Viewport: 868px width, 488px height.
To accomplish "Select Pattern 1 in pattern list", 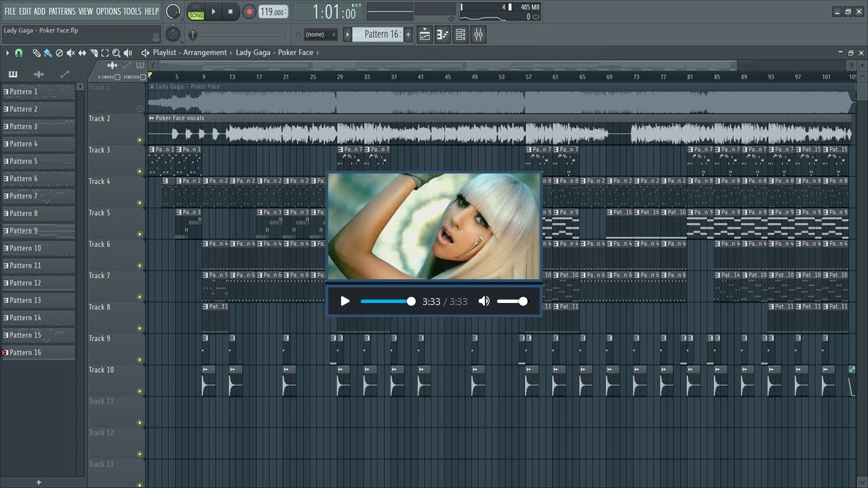I will [39, 91].
